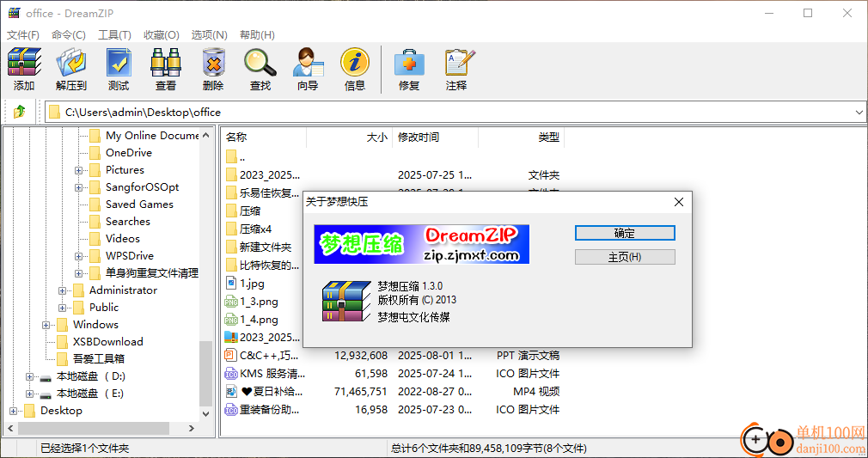Image resolution: width=868 pixels, height=458 pixels.
Task: Click the 1_3.png file icon
Action: [231, 302]
